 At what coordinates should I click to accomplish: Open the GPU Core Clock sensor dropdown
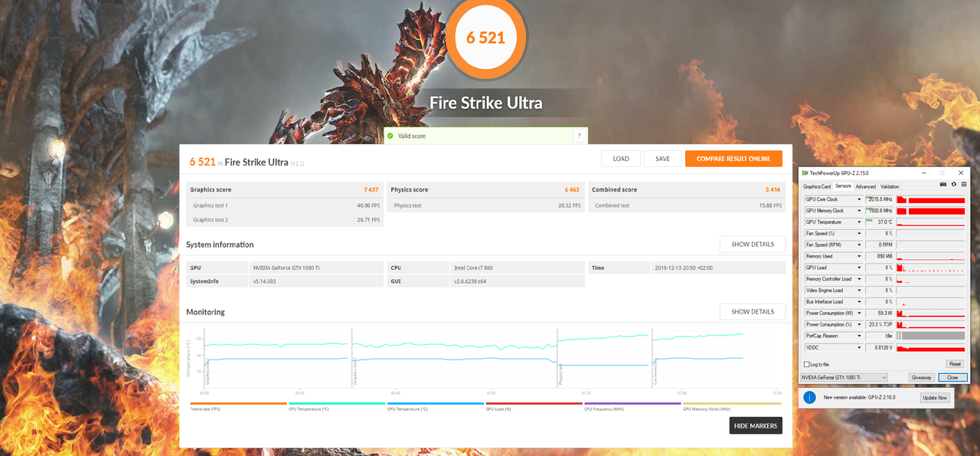tap(859, 199)
